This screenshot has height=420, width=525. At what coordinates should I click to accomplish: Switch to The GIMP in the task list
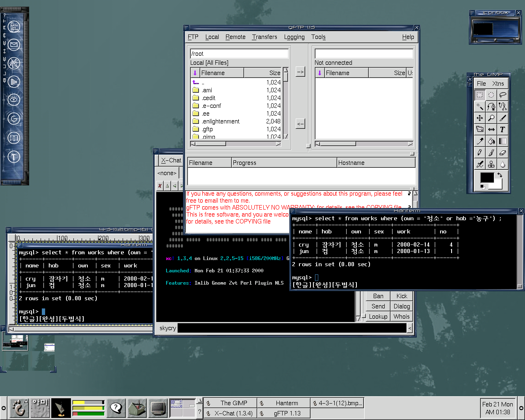point(231,403)
